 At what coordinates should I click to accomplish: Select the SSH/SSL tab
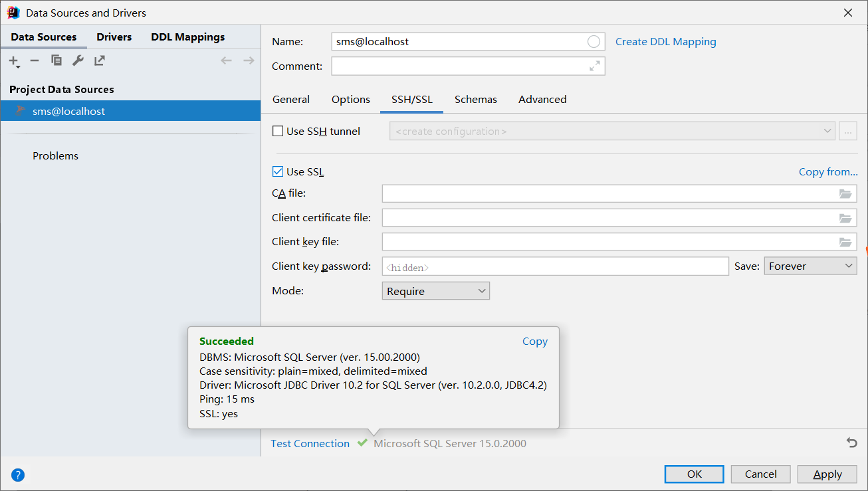click(x=412, y=100)
